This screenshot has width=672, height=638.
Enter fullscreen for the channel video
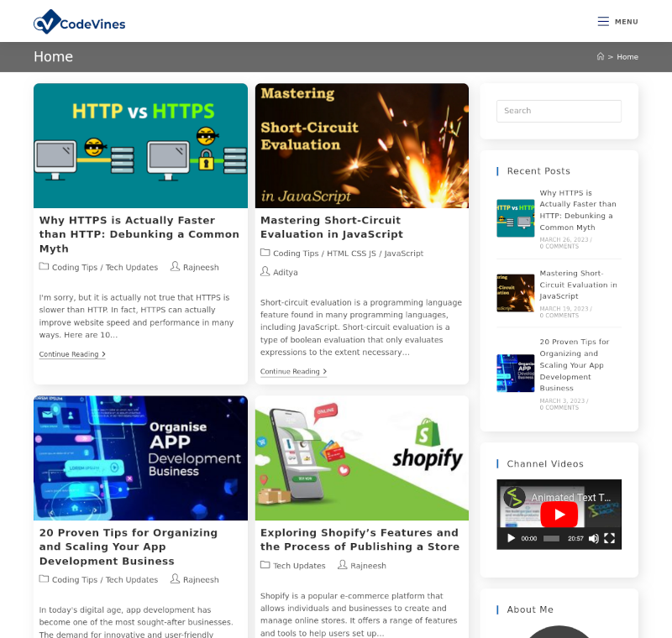(609, 538)
